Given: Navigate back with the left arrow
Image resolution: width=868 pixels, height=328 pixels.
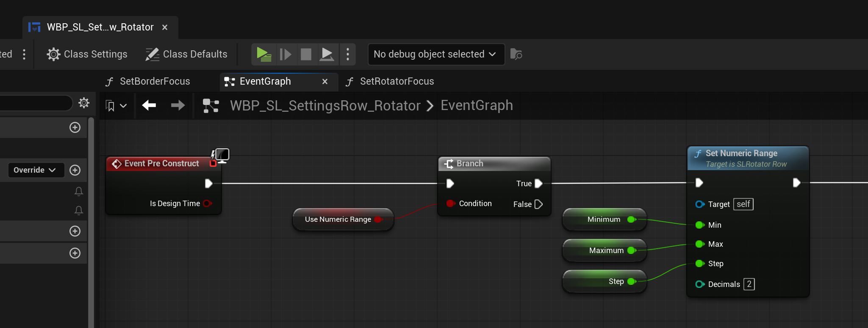Looking at the screenshot, I should coord(149,105).
